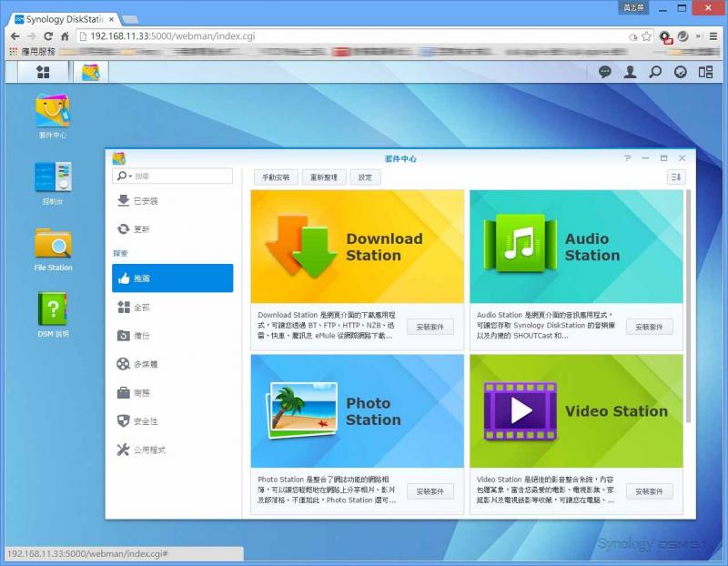The image size is (728, 566).
Task: Expand the search filter dropdown arrow
Action: coord(130,177)
